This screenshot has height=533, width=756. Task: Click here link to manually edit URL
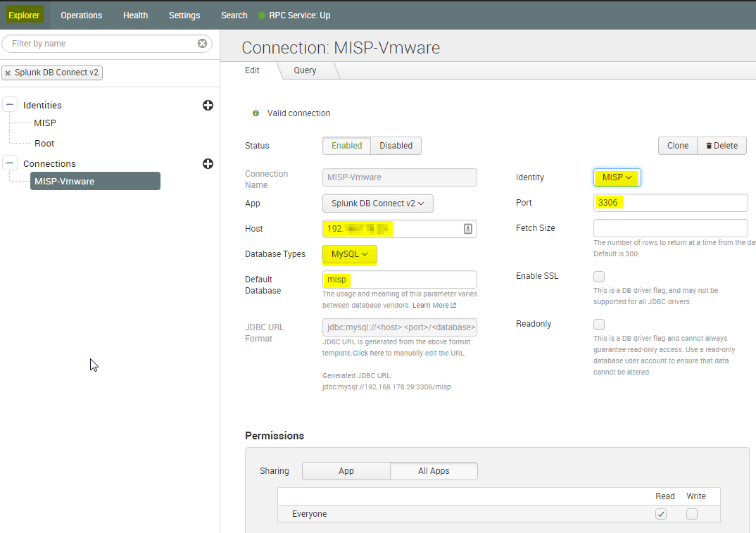click(x=368, y=353)
